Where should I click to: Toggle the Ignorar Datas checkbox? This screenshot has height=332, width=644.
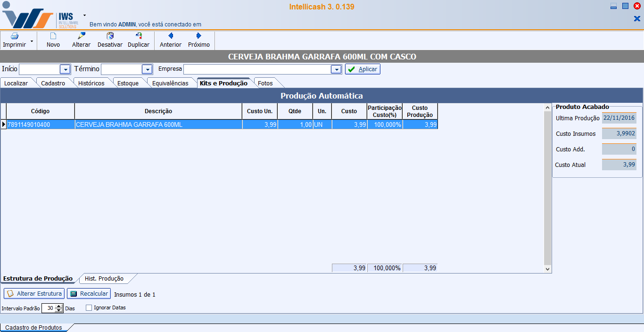pyautogui.click(x=89, y=308)
